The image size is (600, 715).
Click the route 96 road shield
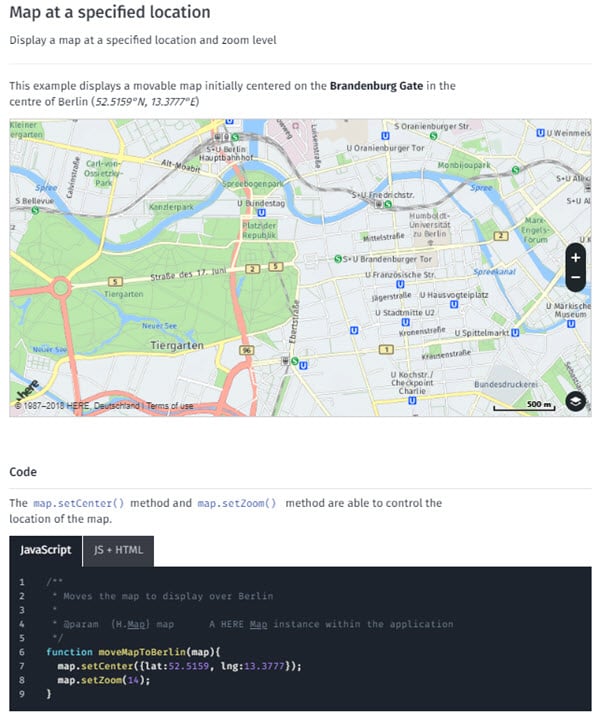tap(246, 350)
